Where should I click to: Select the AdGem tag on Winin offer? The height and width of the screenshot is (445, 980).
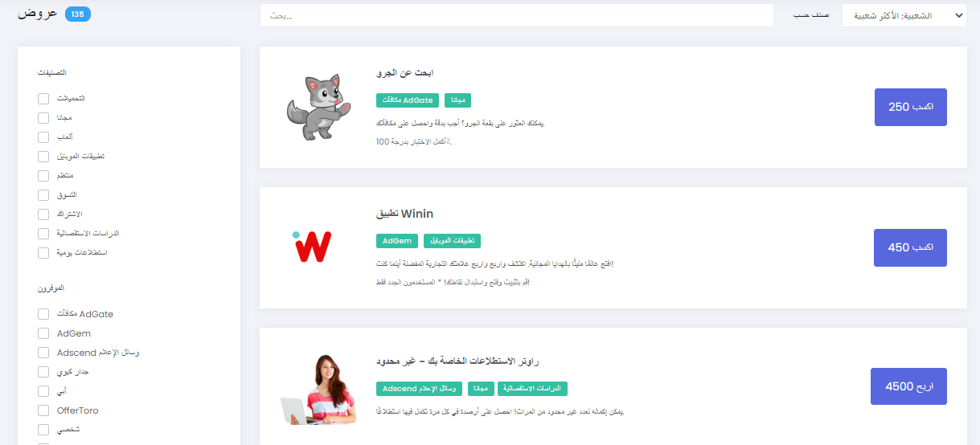(x=397, y=241)
